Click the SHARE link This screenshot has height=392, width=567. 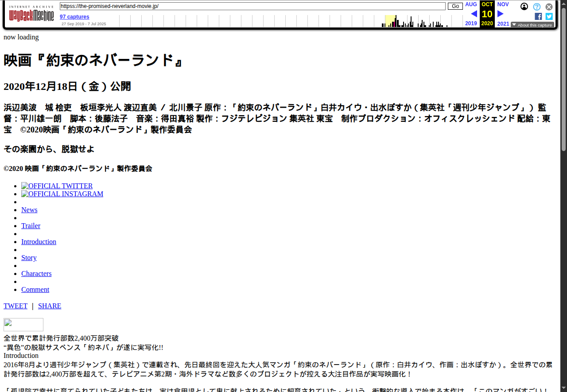50,306
